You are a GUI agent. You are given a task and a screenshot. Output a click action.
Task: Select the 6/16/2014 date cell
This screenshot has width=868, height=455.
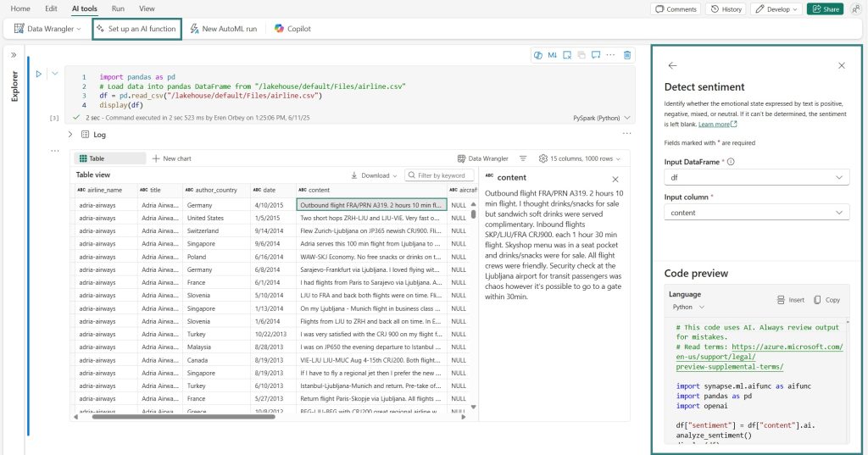click(274, 257)
